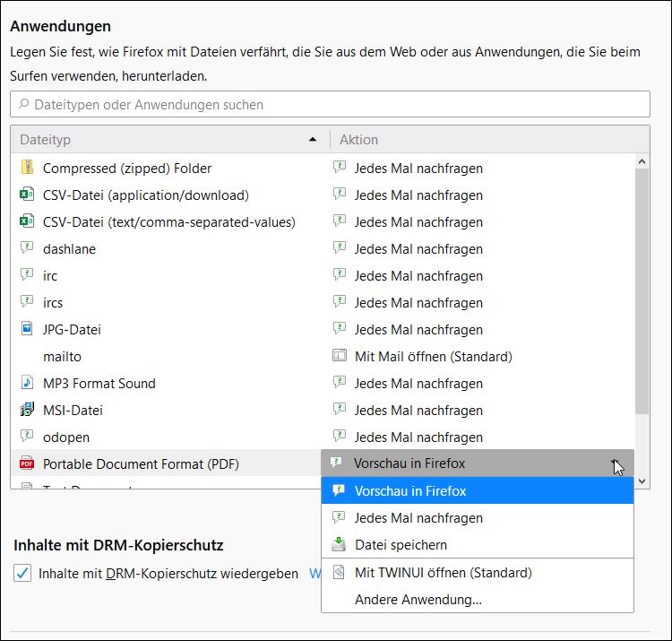This screenshot has width=672, height=641.
Task: Click the odopen file type icon
Action: (x=27, y=436)
